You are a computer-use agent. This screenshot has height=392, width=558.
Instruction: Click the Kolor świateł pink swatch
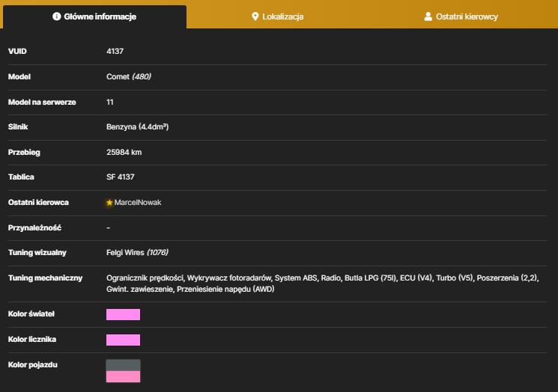coord(123,314)
